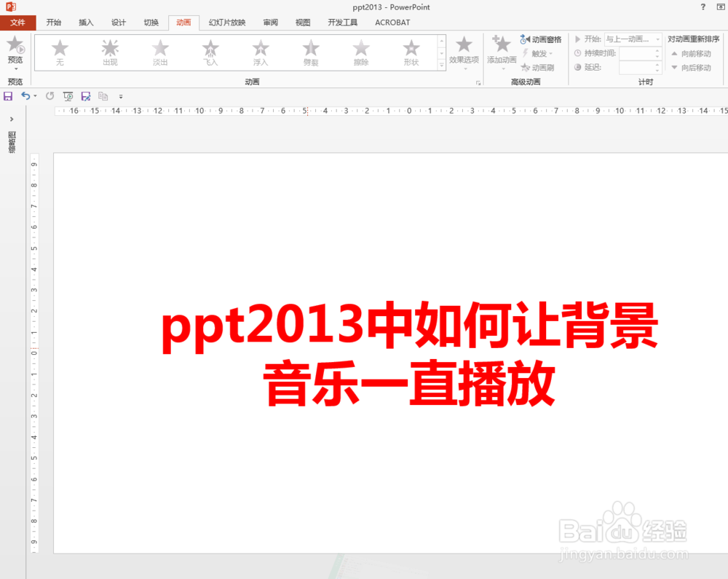The width and height of the screenshot is (728, 579).
Task: Click the Redo/Repeat icon in quick access toolbar
Action: point(50,96)
